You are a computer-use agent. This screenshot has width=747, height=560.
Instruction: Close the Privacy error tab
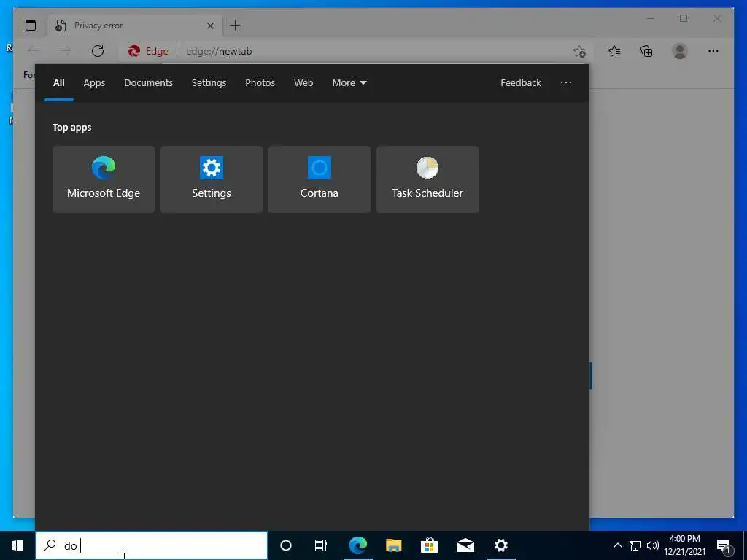click(x=210, y=26)
